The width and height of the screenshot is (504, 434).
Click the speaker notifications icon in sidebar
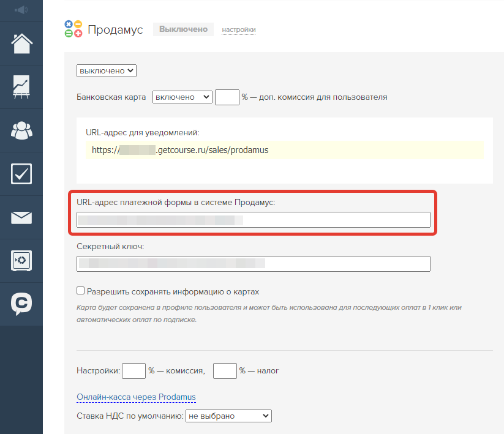click(21, 10)
